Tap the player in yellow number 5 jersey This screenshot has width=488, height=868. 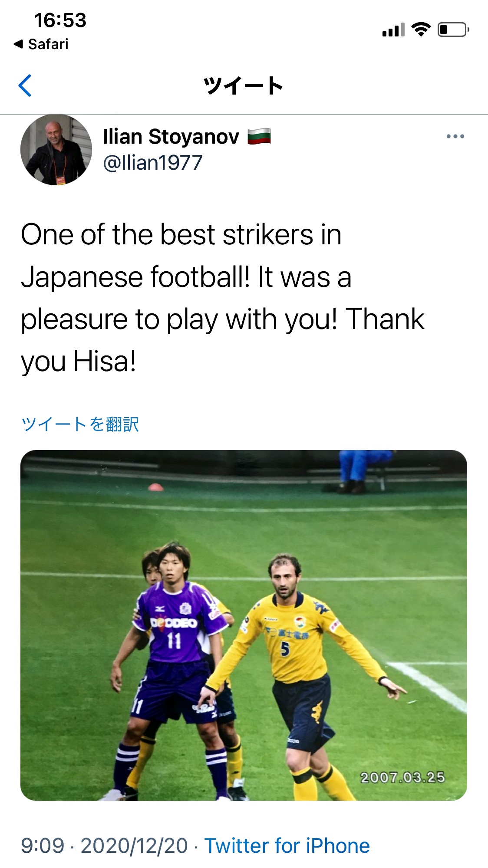295,651
